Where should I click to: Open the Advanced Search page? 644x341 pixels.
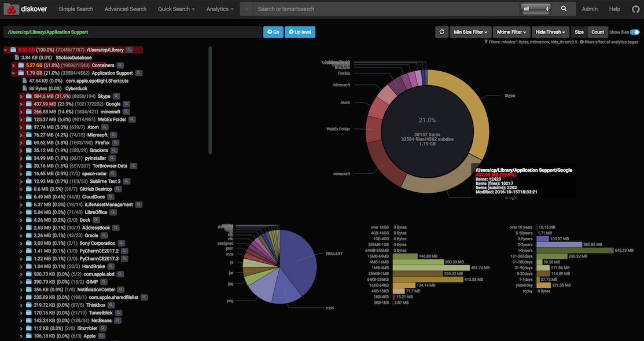click(125, 9)
